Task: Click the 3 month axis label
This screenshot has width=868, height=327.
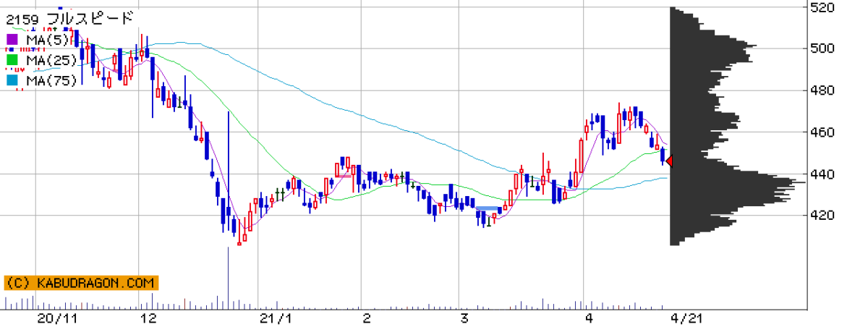Action: pos(464,318)
